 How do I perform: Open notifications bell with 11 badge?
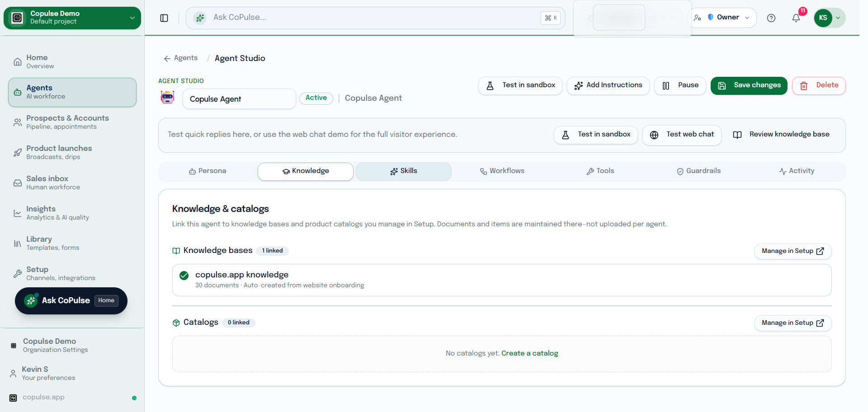796,18
